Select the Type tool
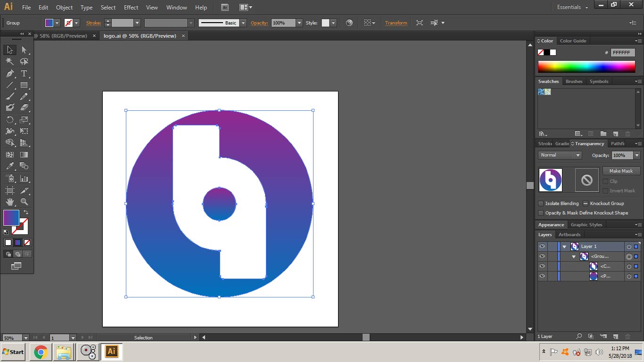 (x=24, y=74)
